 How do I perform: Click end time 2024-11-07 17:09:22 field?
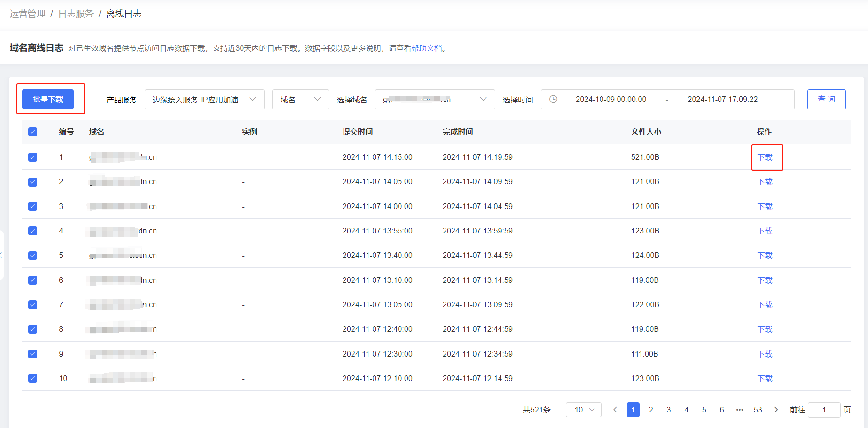[x=723, y=99]
